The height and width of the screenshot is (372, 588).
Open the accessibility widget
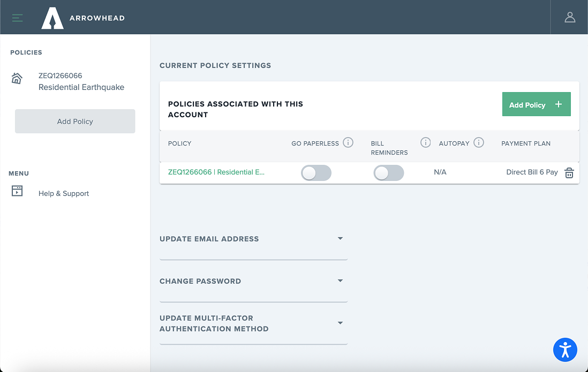(565, 350)
